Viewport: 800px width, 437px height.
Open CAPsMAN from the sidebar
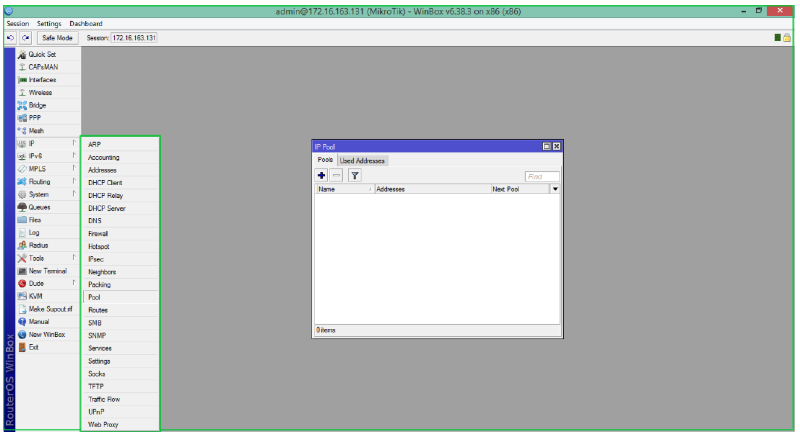(x=43, y=67)
